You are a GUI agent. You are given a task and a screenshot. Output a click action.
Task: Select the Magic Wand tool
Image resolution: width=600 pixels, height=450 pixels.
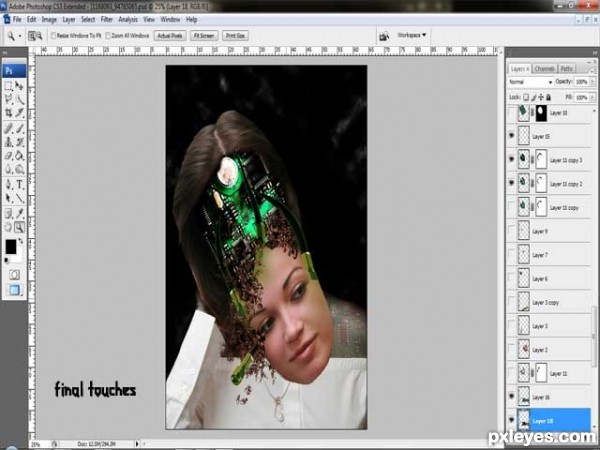(20, 99)
